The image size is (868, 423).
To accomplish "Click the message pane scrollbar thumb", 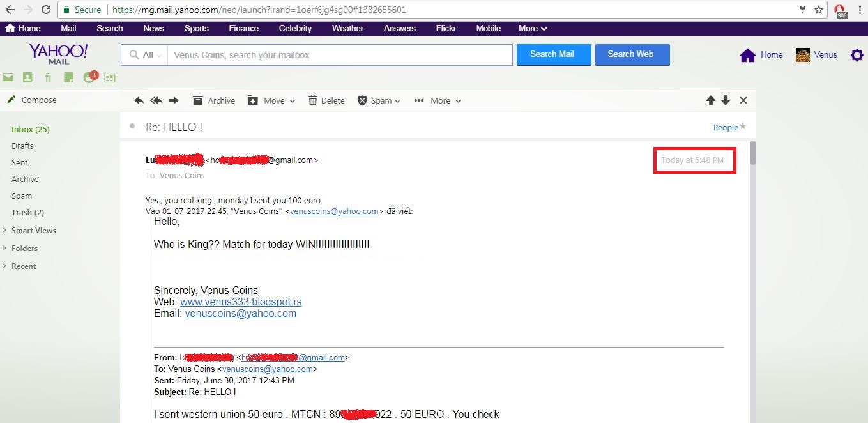I will (x=753, y=153).
